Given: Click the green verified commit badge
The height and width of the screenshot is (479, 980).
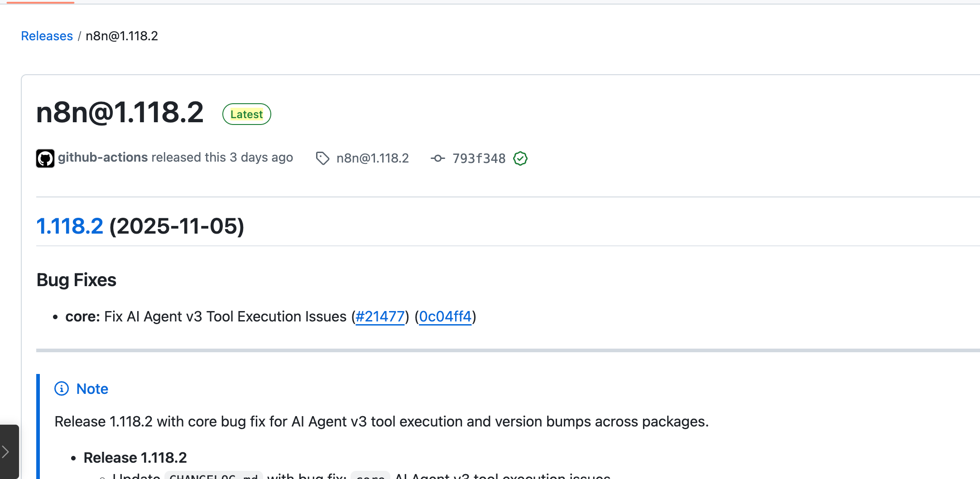Looking at the screenshot, I should click(520, 158).
